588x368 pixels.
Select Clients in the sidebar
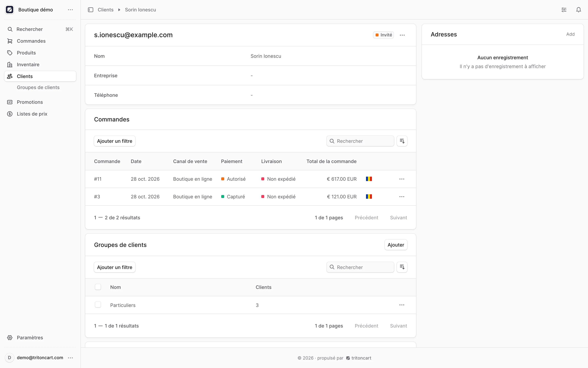click(40, 76)
